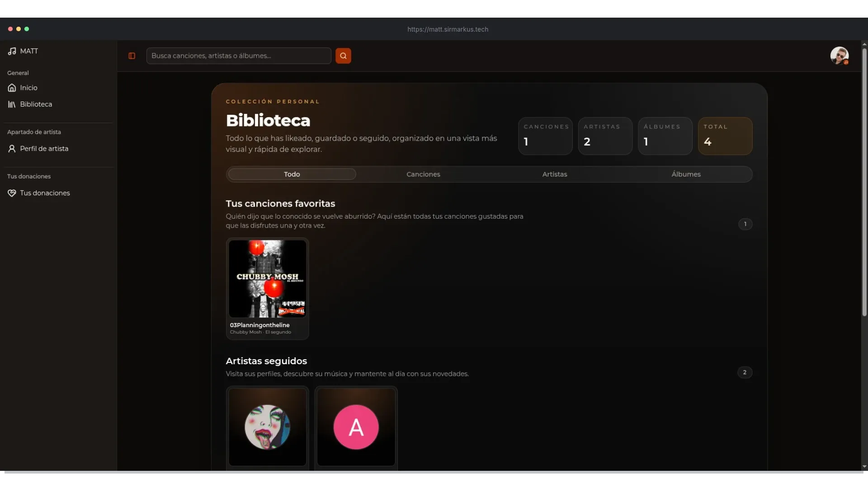Screen dimensions: 868x488
Task: Select the Todo tab
Action: coord(292,174)
